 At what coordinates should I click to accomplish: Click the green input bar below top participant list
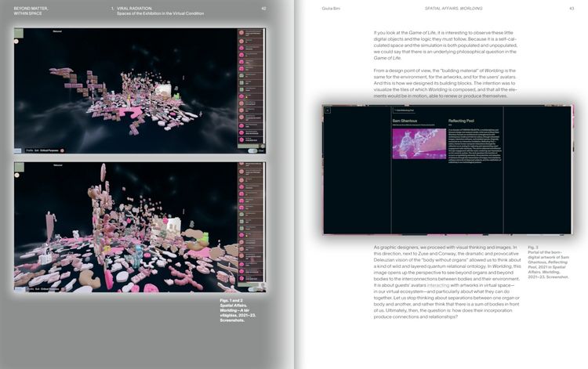[x=250, y=146]
